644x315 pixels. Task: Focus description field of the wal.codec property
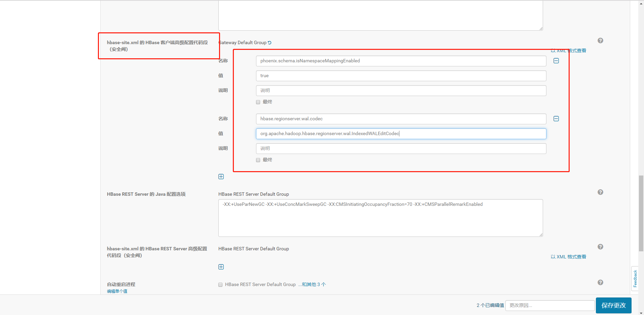click(x=401, y=149)
